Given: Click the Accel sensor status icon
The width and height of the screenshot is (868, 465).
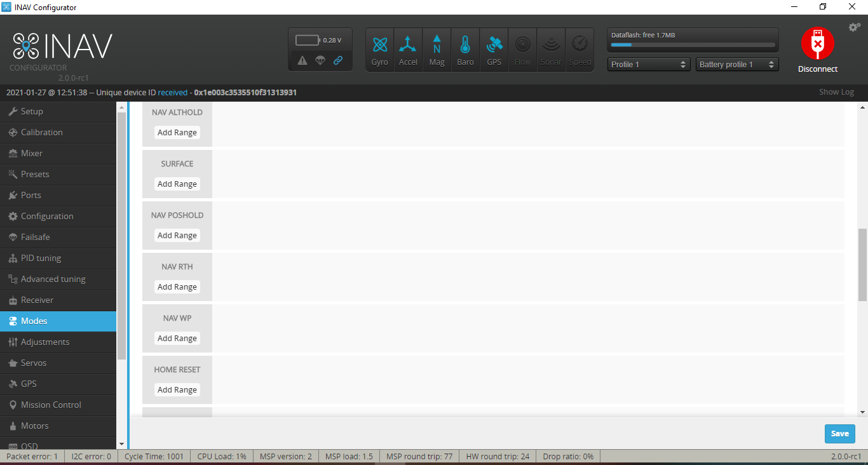Looking at the screenshot, I should [x=408, y=49].
